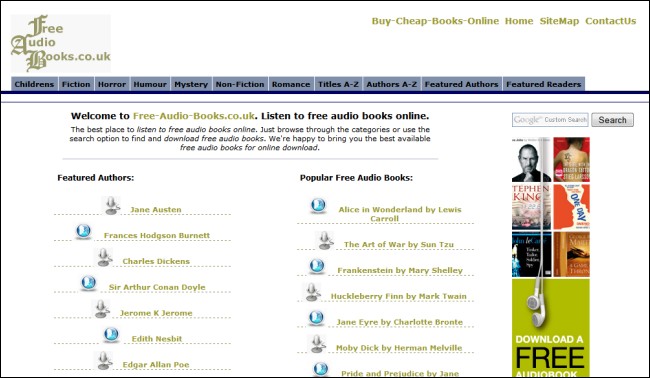
Task: Click the Dragon Tattoo book cover thumbnail
Action: [572, 160]
